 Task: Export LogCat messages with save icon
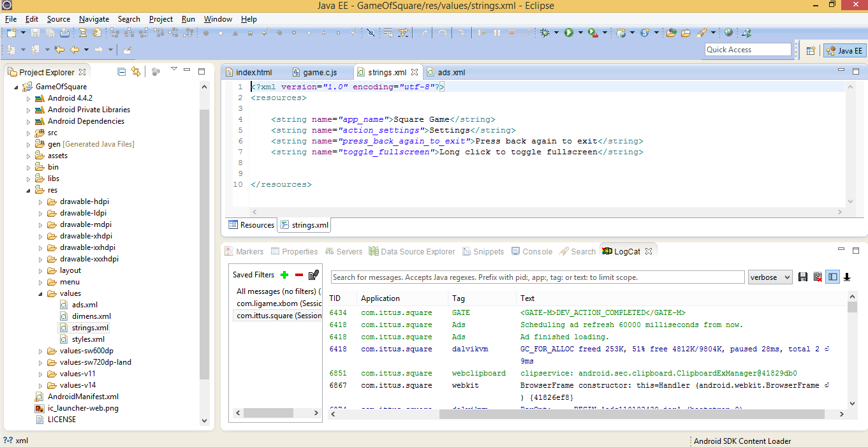[803, 277]
